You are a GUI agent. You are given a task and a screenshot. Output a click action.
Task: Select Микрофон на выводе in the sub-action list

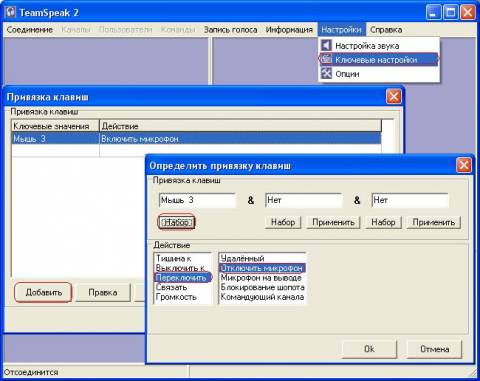[x=261, y=277]
